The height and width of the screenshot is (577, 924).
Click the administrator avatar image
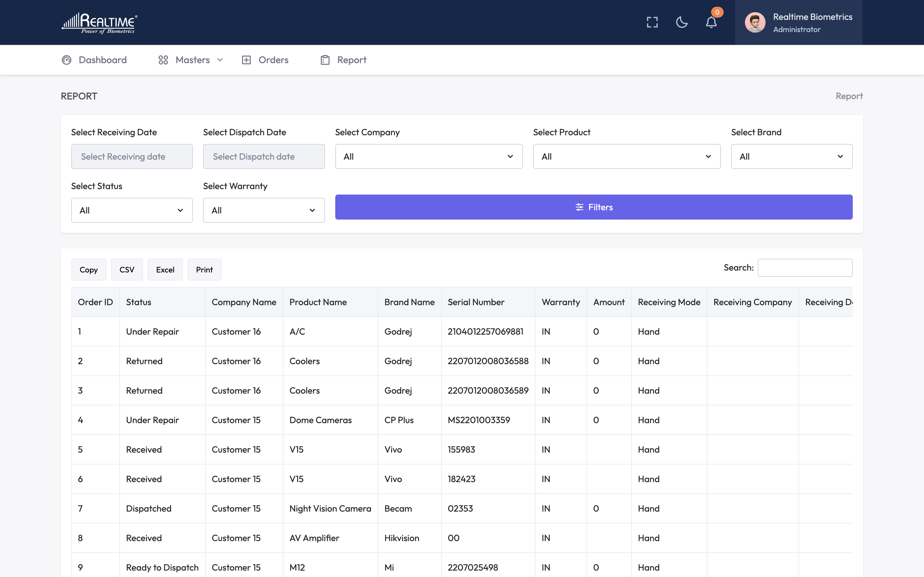[755, 22]
